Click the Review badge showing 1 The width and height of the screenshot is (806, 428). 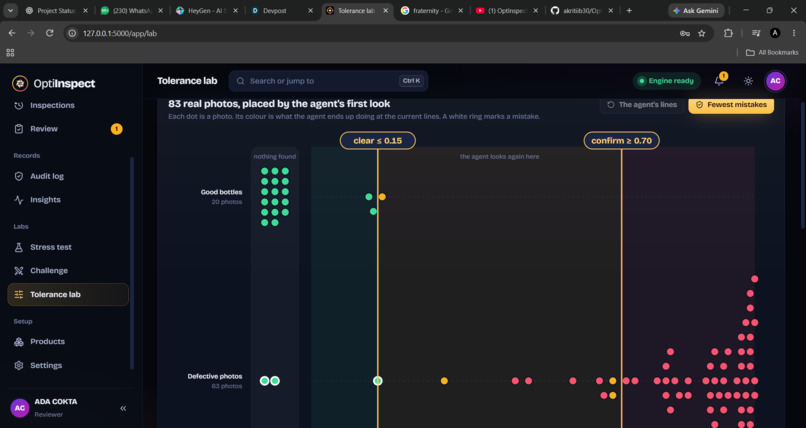click(117, 129)
